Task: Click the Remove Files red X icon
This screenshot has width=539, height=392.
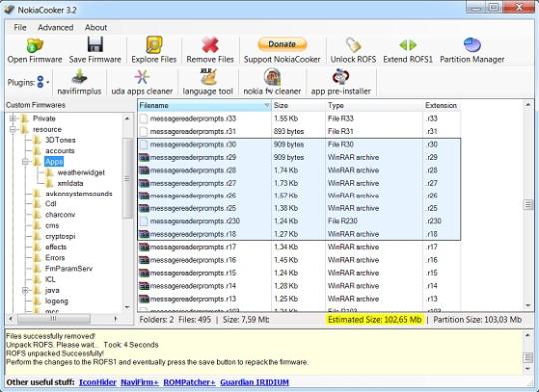Action: pos(210,45)
